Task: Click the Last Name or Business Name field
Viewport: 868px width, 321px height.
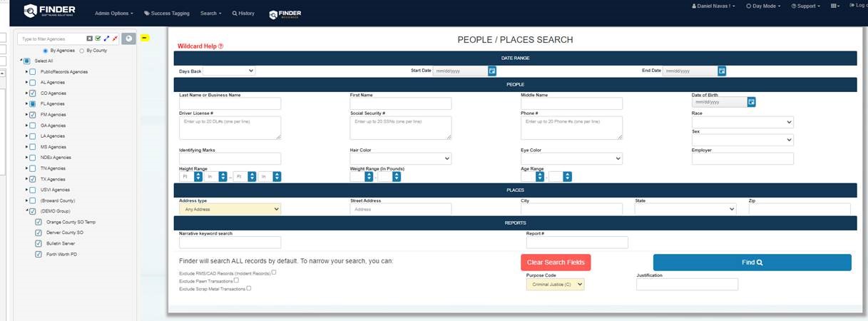Action: click(x=230, y=104)
